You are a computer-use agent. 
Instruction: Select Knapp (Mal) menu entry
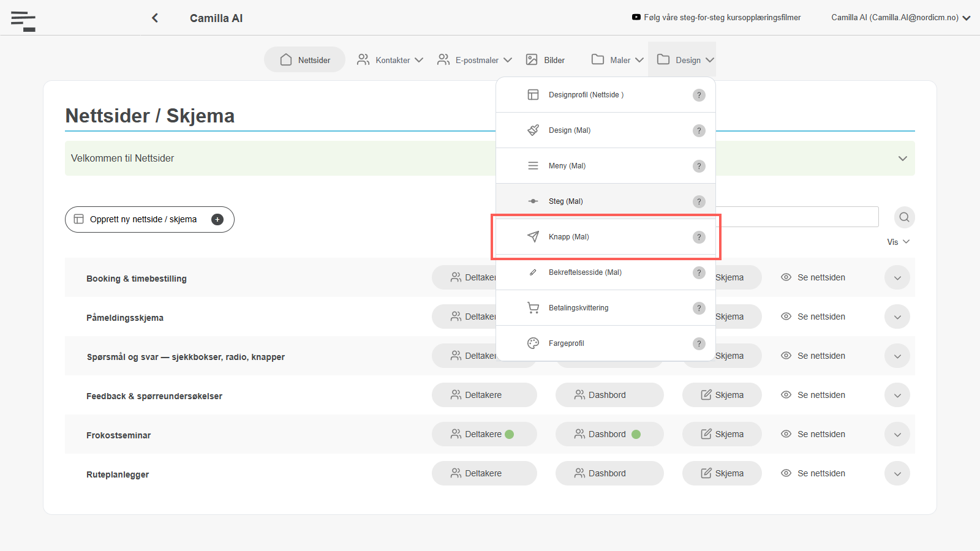[606, 237]
